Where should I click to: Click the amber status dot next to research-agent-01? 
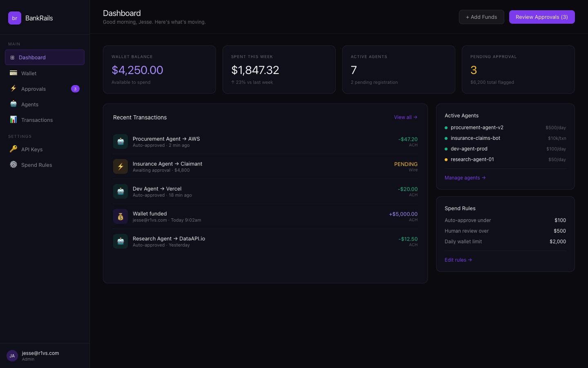coord(446,159)
